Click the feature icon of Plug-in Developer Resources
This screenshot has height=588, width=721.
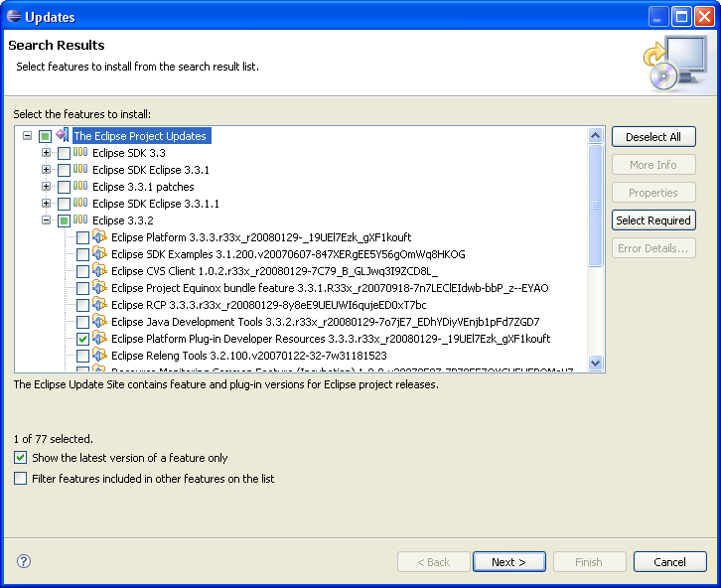click(x=99, y=338)
